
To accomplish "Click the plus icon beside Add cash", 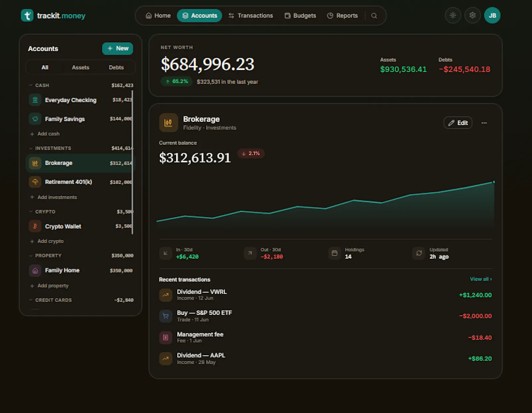I will click(32, 134).
